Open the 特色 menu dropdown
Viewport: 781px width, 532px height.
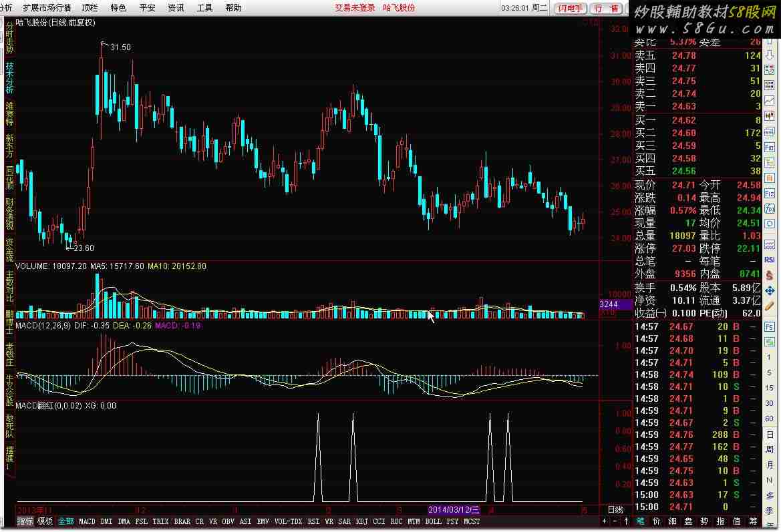(118, 8)
